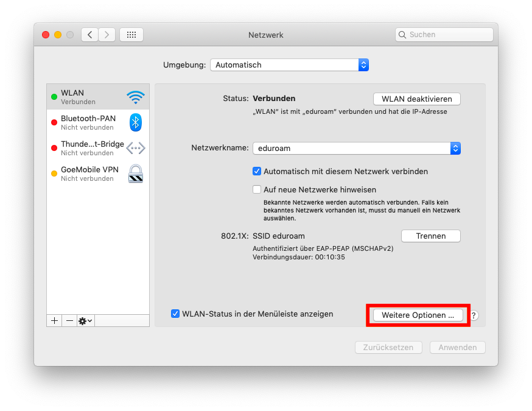532x411 pixels.
Task: Remove selected service with minus icon
Action: (69, 321)
